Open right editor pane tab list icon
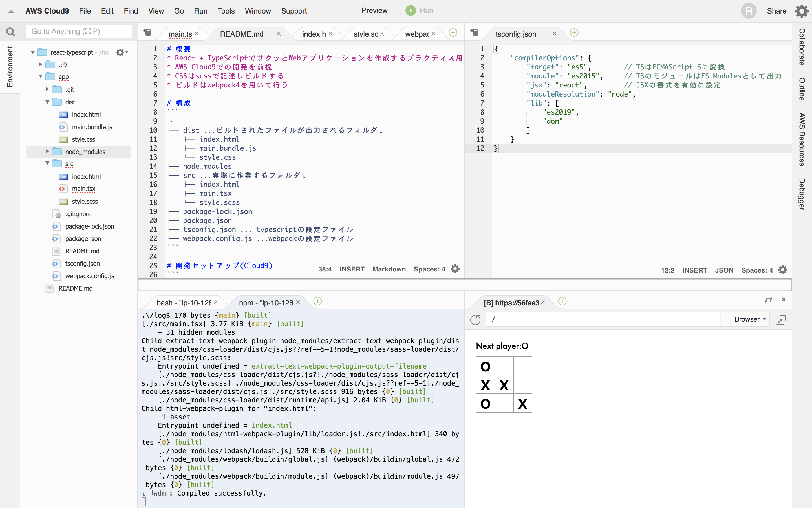This screenshot has width=812, height=508. [x=474, y=32]
